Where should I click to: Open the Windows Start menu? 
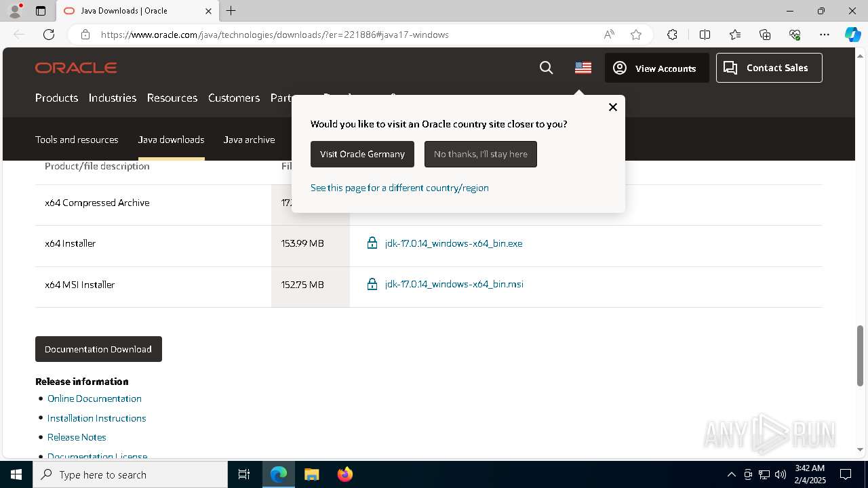click(16, 474)
